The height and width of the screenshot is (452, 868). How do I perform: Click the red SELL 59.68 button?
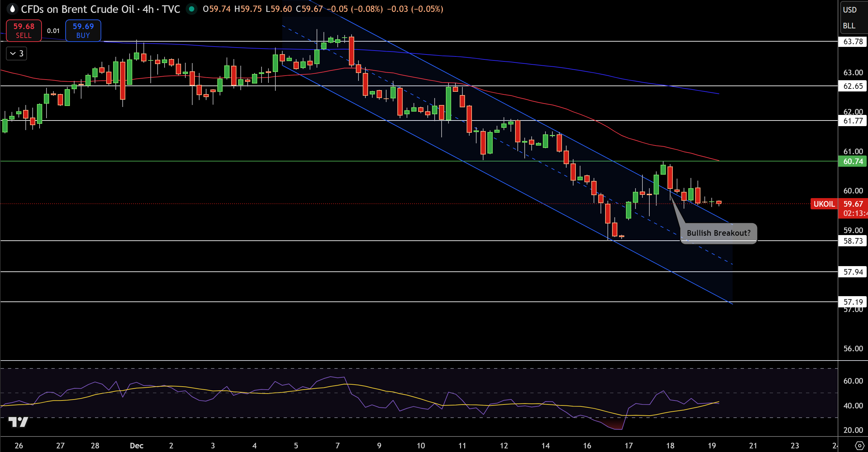(x=24, y=31)
